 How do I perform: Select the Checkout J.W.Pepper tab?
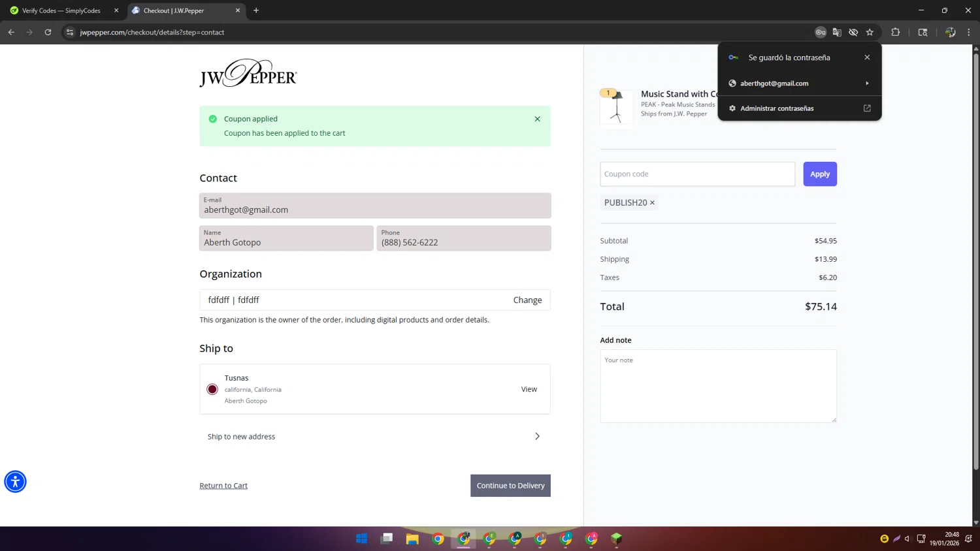click(x=186, y=10)
